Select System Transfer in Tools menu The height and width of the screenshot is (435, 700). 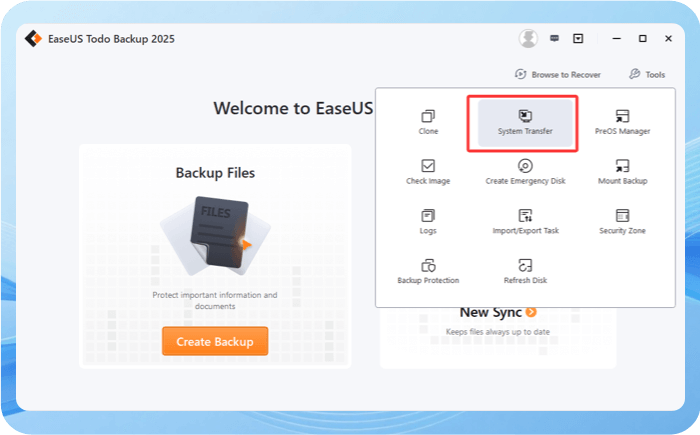pyautogui.click(x=524, y=122)
